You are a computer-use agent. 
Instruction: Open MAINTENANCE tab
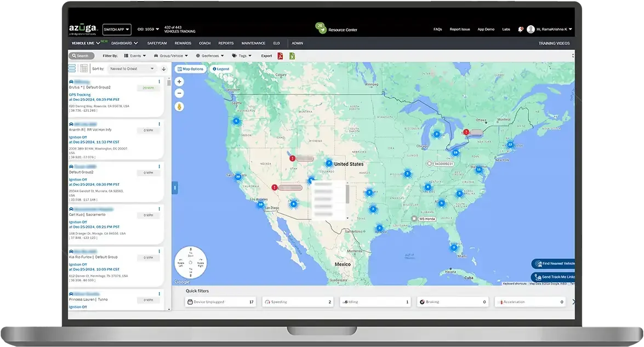coord(253,43)
